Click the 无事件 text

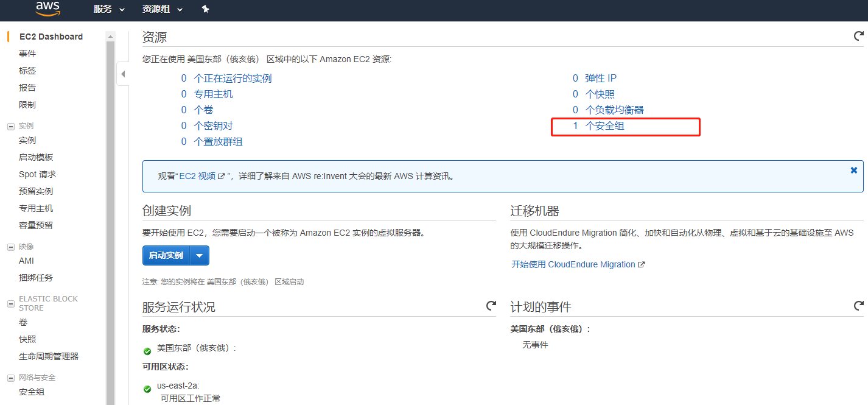tap(535, 345)
